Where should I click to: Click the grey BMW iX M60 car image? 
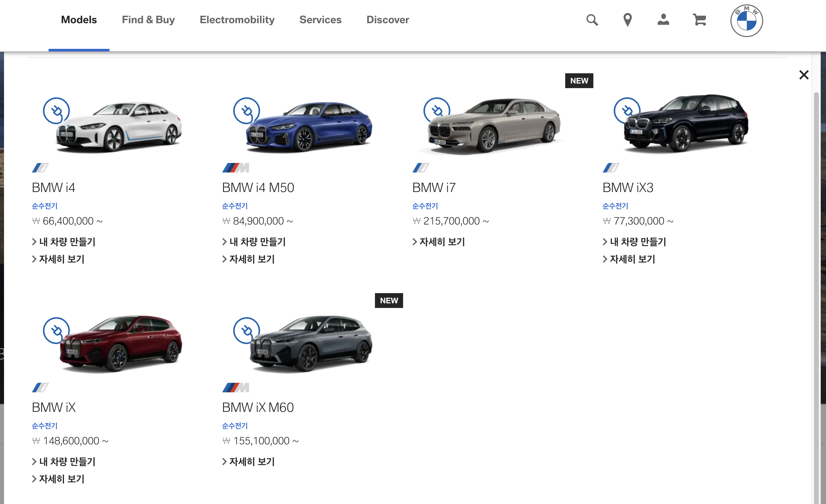click(x=311, y=344)
